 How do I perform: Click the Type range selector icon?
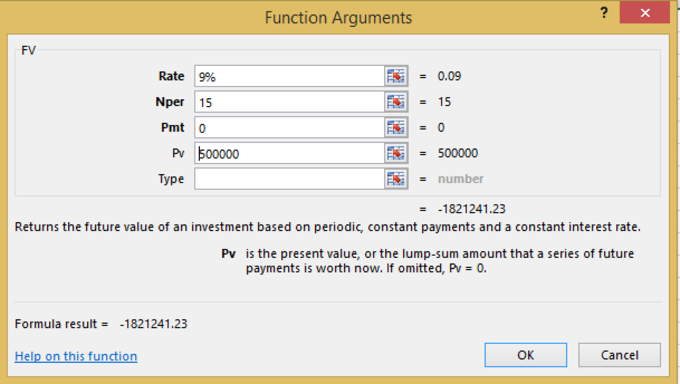396,179
